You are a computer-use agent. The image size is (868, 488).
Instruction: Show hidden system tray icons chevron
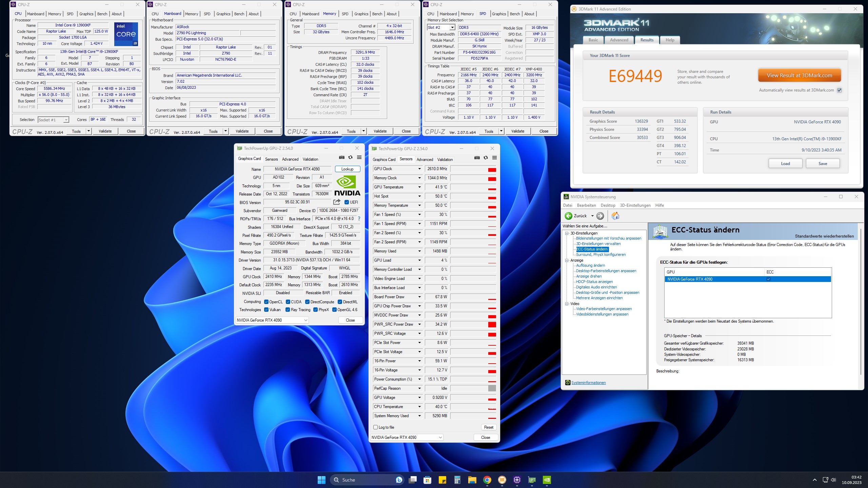click(815, 480)
